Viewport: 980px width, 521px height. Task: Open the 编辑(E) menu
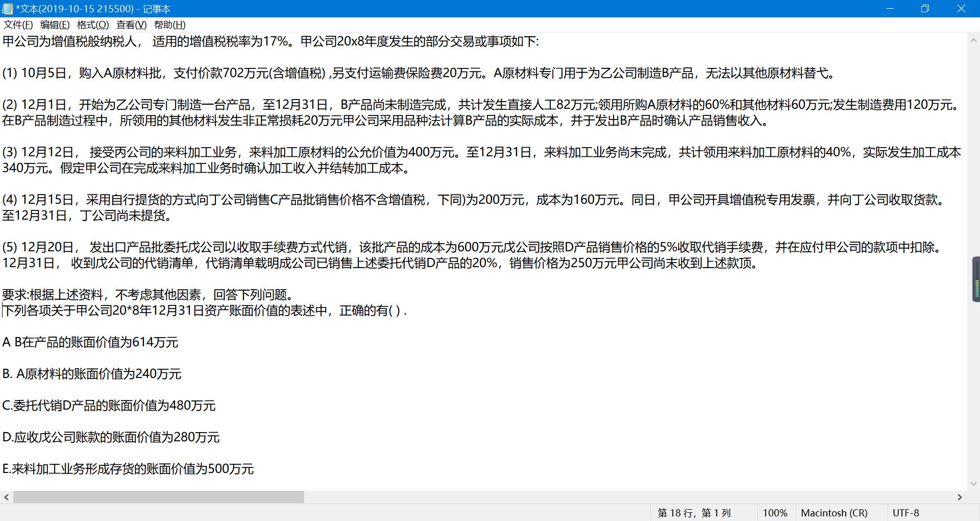(x=55, y=25)
